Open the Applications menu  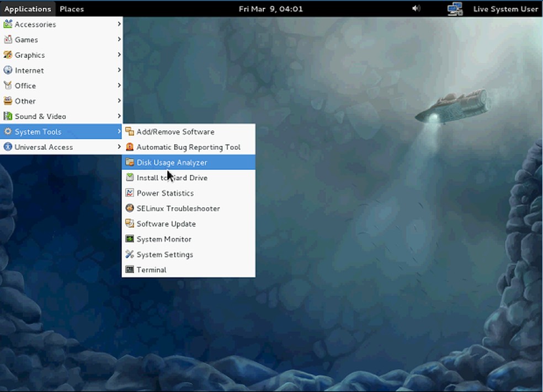pos(28,9)
